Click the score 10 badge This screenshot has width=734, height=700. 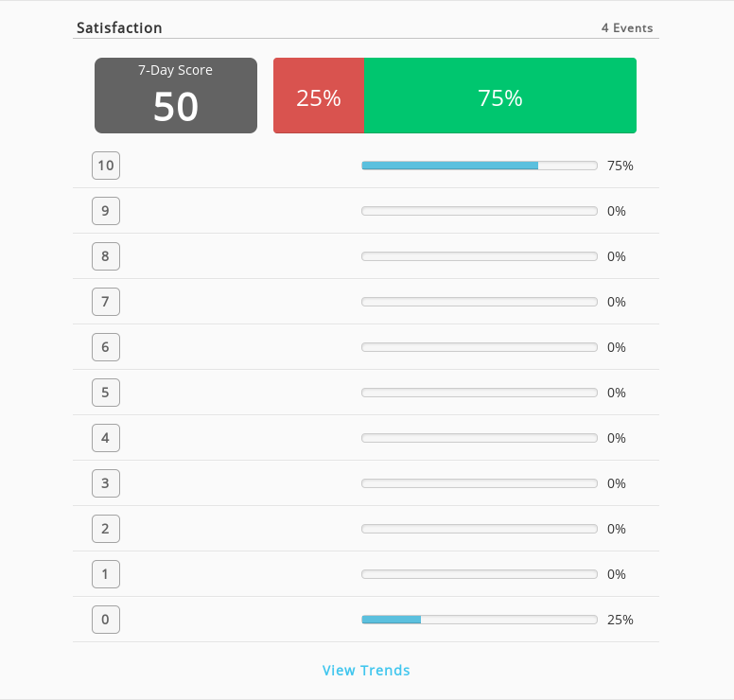coord(106,166)
